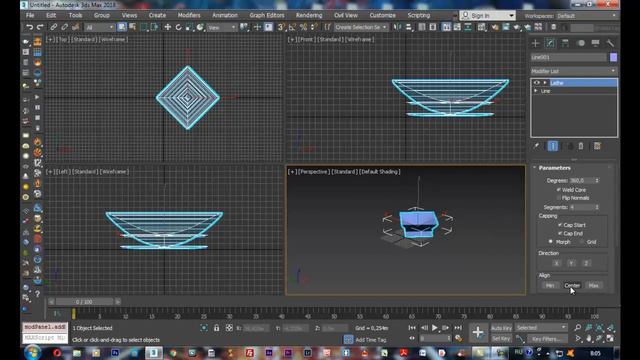Open the Modifier List dropdown

[574, 71]
